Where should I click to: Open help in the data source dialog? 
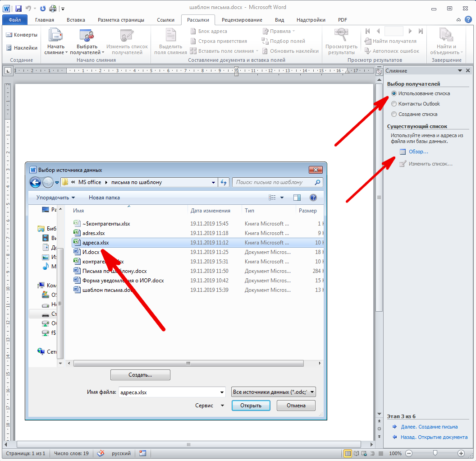pyautogui.click(x=313, y=198)
